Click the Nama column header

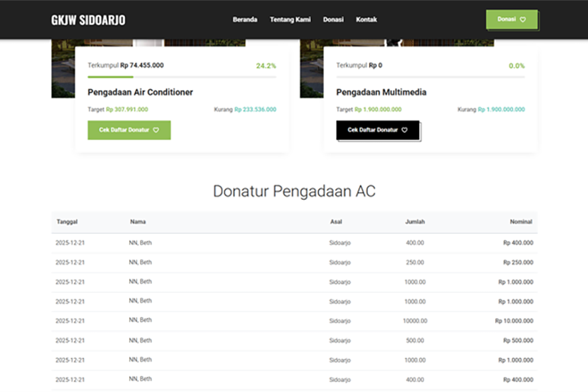tap(138, 222)
